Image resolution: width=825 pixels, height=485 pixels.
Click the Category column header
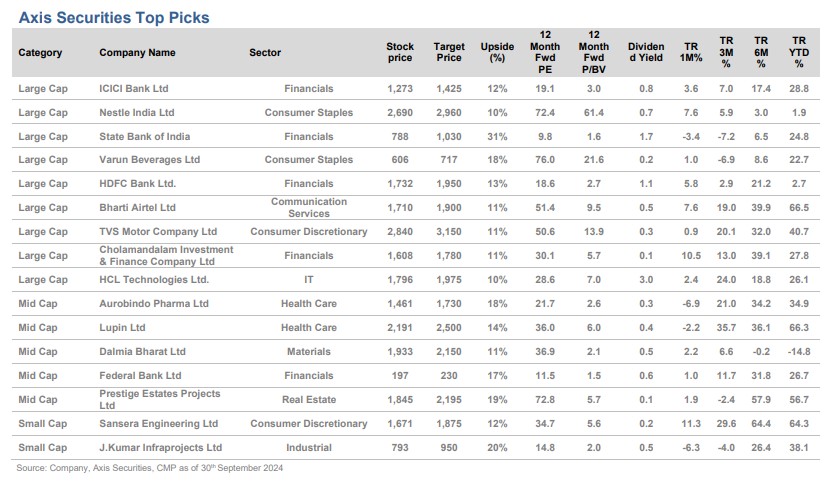click(x=40, y=53)
